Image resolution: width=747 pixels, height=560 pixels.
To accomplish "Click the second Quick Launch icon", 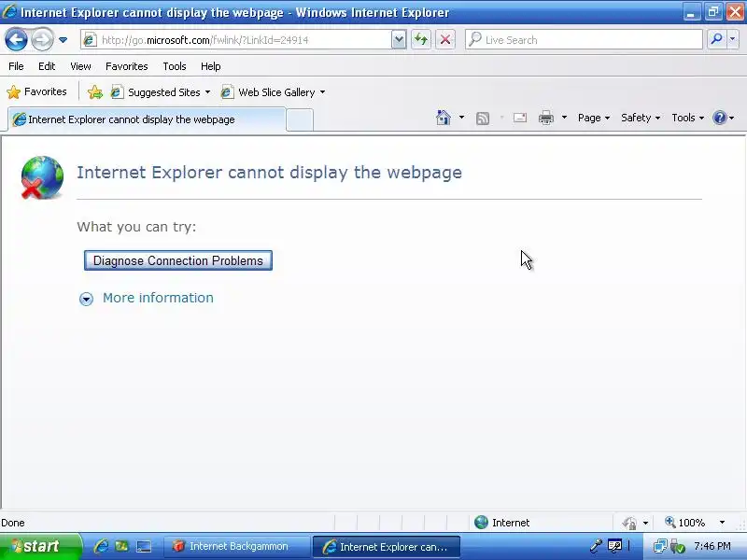I will (x=122, y=546).
